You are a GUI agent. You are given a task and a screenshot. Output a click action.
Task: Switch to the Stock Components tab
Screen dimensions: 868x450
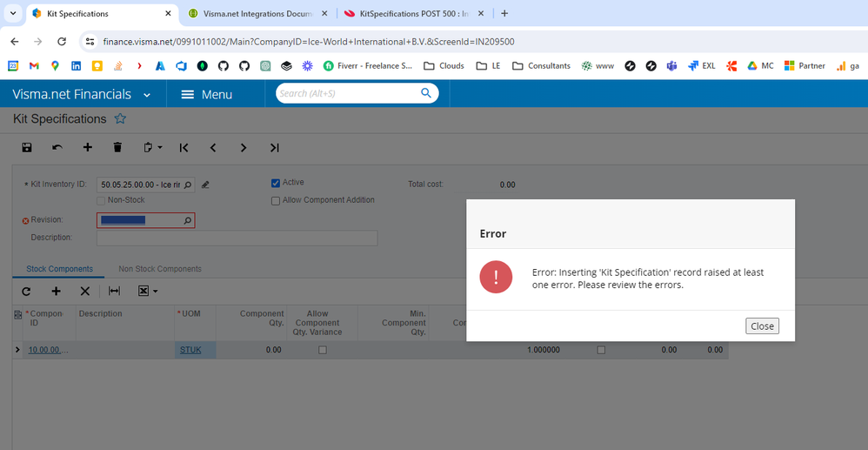point(60,269)
